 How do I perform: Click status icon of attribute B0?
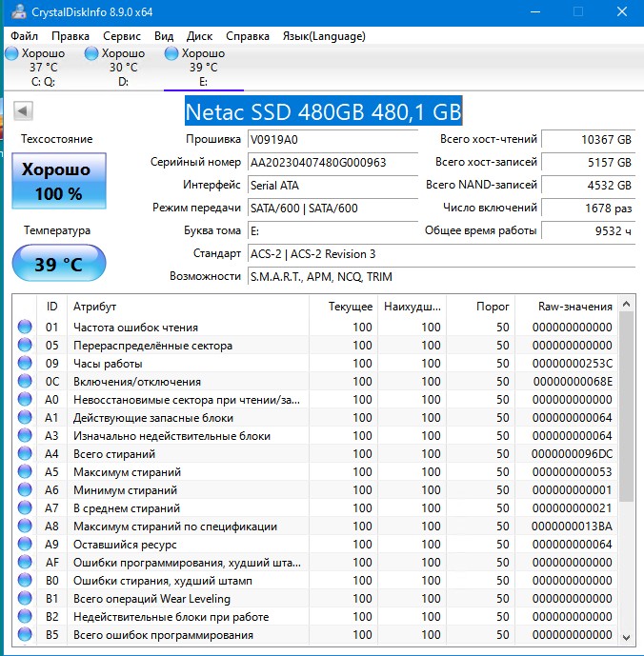click(x=25, y=580)
